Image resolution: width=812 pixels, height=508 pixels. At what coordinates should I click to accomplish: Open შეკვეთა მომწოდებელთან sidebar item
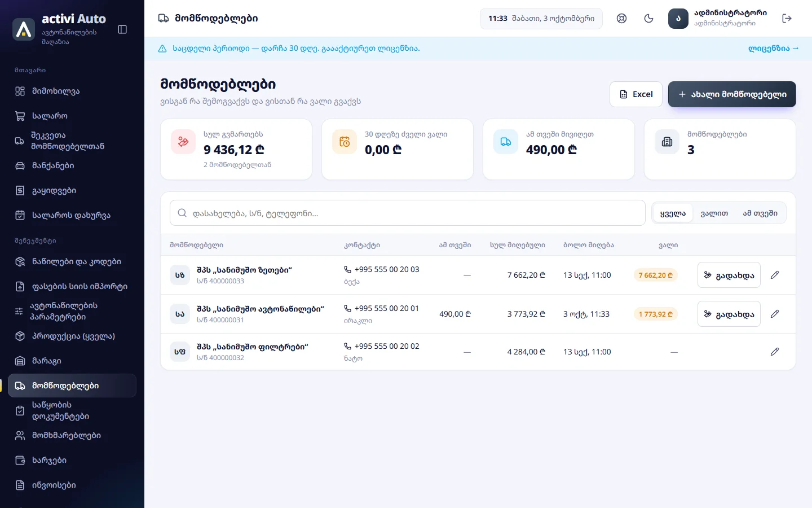point(72,141)
